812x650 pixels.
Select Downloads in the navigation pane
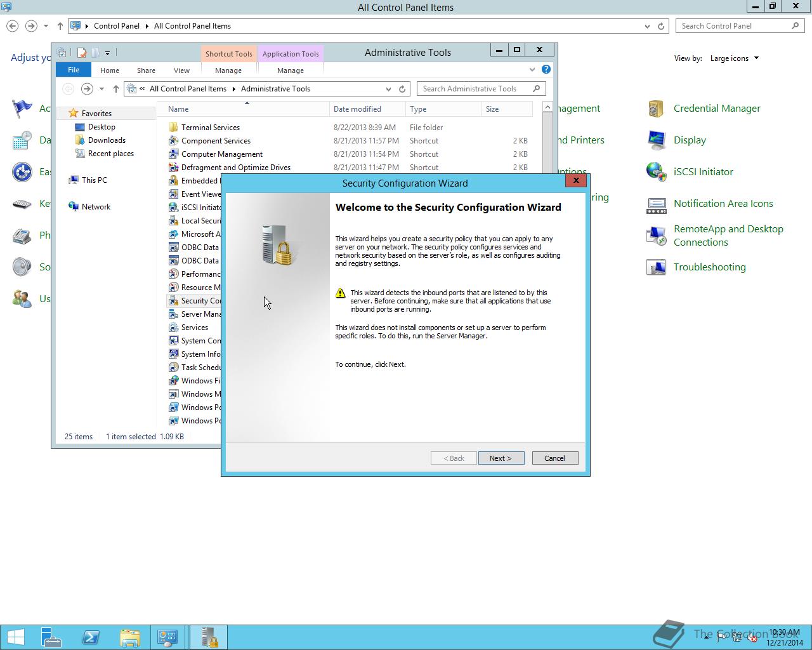point(107,140)
